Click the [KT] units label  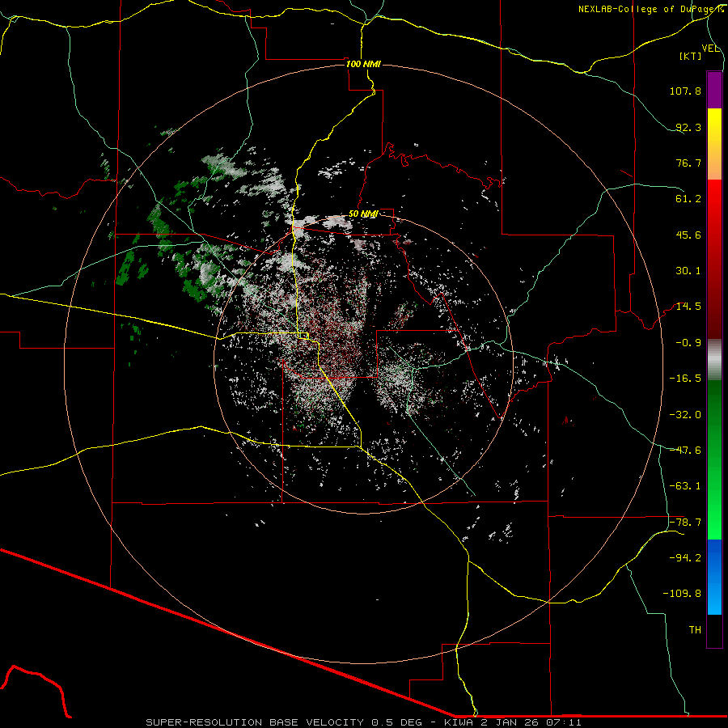click(x=691, y=56)
